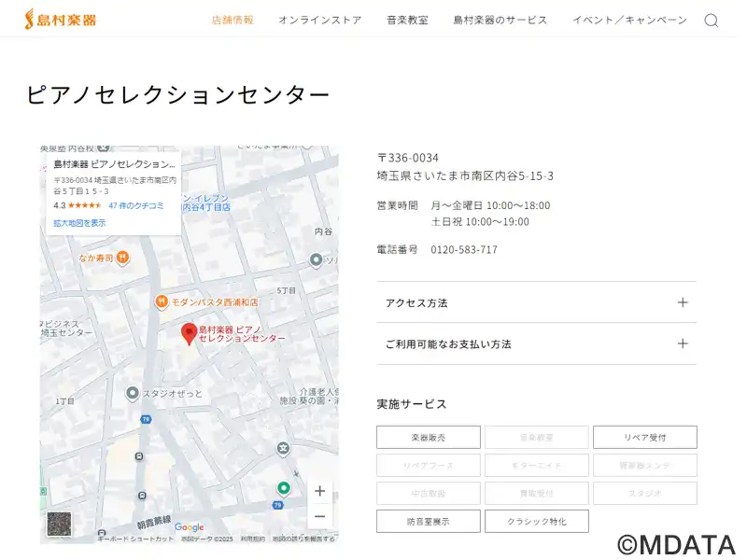
Task: Expand the アクセス方法 section
Action: (x=537, y=302)
